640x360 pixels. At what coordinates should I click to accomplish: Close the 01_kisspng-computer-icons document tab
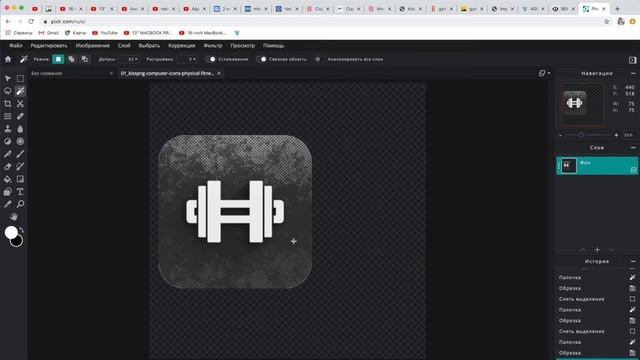219,73
